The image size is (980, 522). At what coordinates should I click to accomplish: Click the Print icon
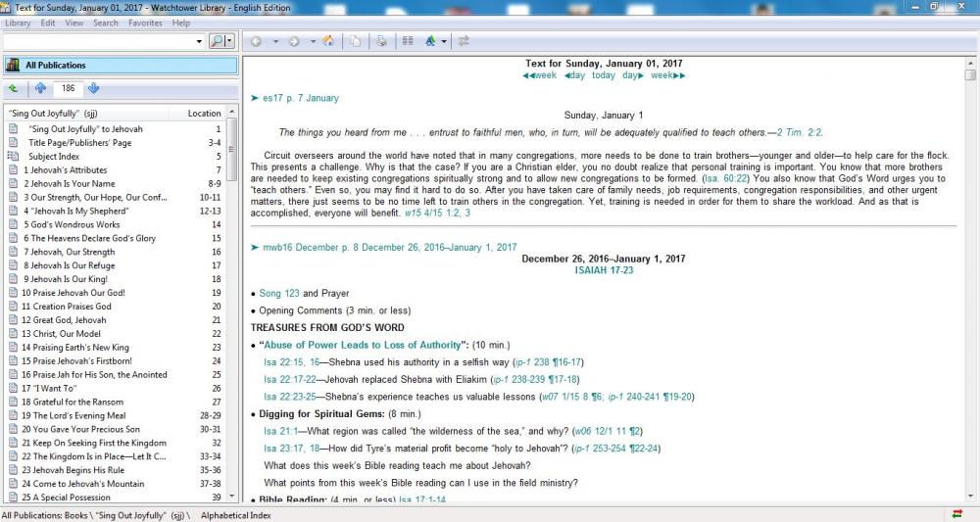[381, 41]
